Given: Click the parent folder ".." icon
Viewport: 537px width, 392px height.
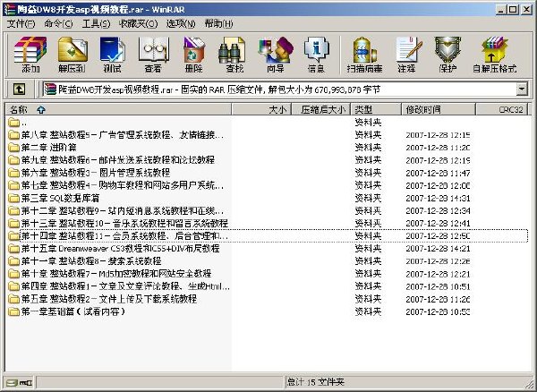Looking at the screenshot, I should (13, 122).
